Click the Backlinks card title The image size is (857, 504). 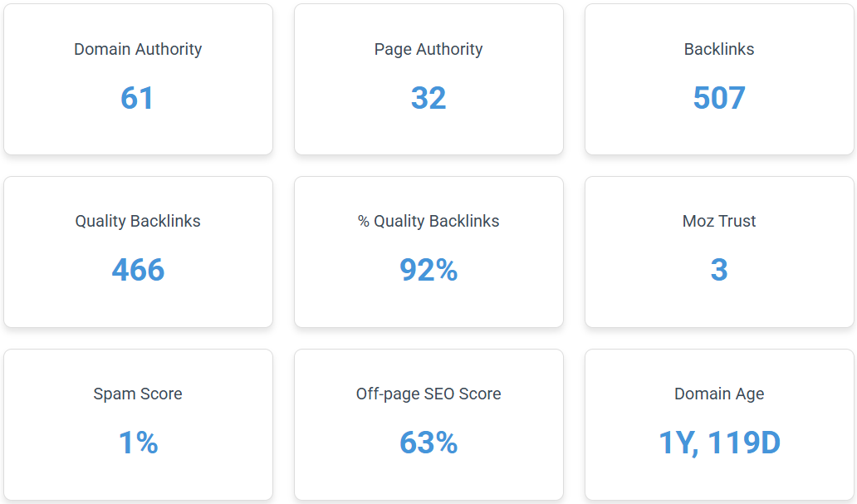[719, 49]
